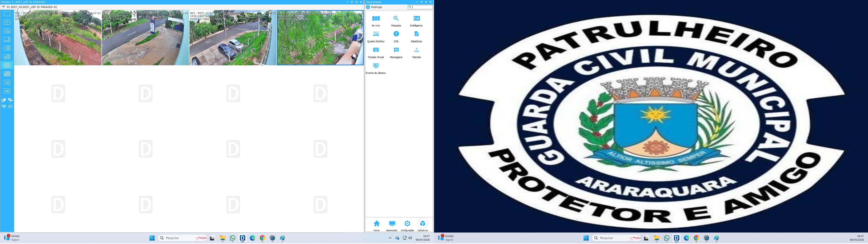The image size is (868, 244).
Task: Click Pesquisar search box on left taskbar
Action: point(182,238)
